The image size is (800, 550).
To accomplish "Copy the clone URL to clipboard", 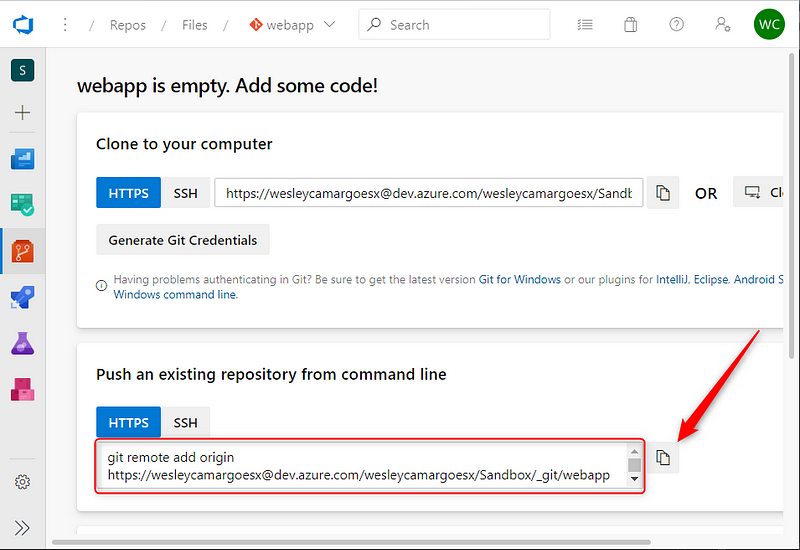I will coord(663,193).
